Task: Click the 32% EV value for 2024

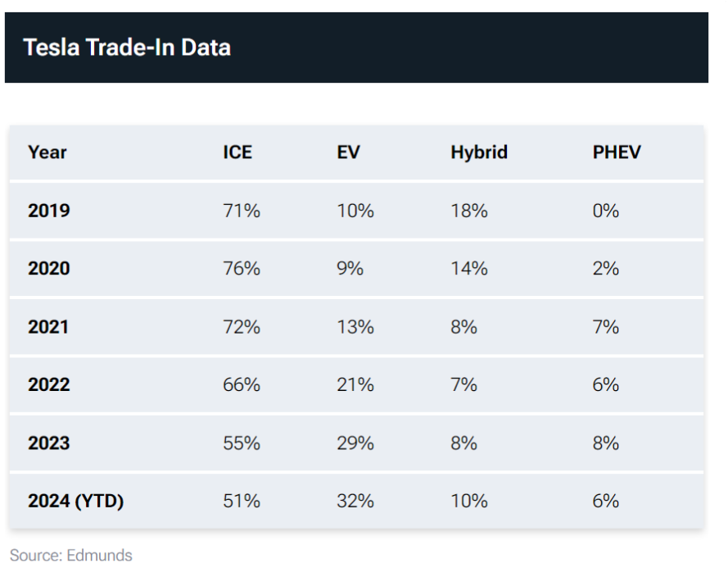Action: (355, 502)
